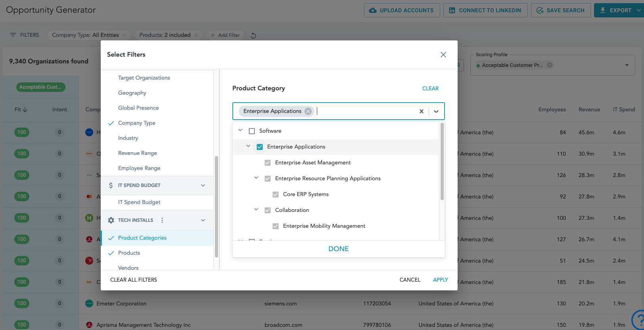Click the Upload Accounts button
Image resolution: width=644 pixels, height=330 pixels.
click(x=402, y=10)
